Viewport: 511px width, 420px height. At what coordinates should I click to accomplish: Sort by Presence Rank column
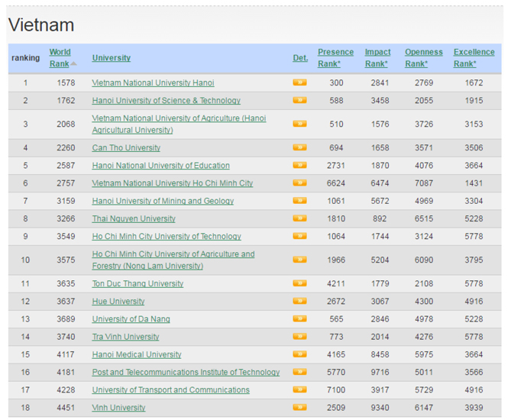click(x=335, y=58)
